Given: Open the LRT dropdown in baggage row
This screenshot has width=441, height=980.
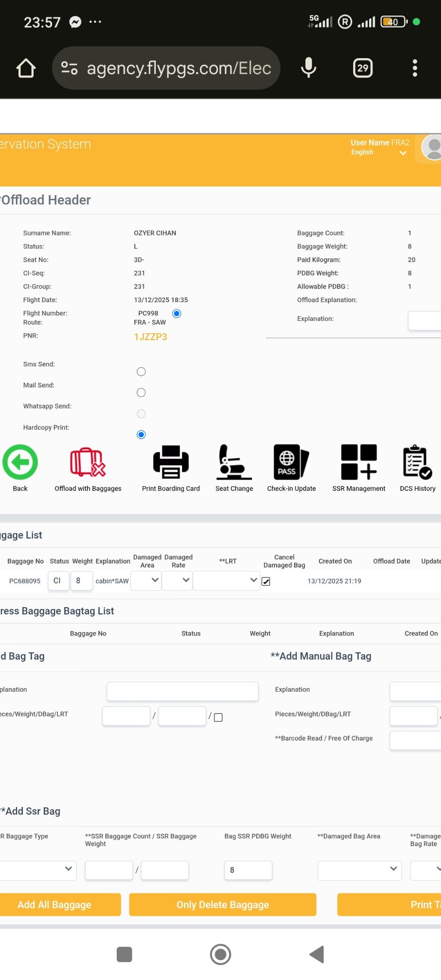Looking at the screenshot, I should [226, 580].
